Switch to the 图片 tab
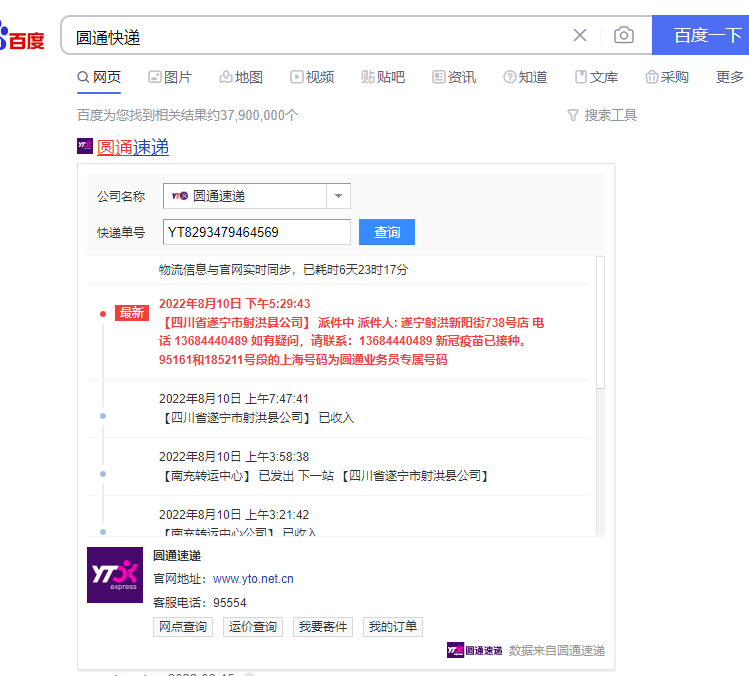 (170, 77)
